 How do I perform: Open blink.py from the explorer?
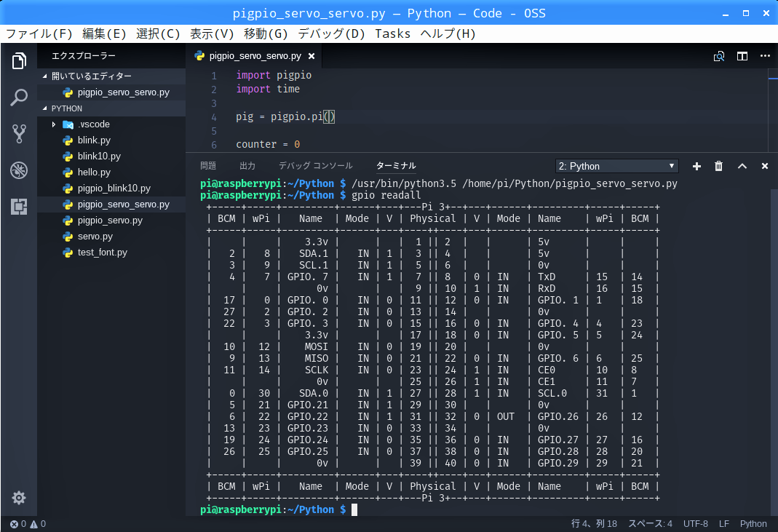coord(111,140)
